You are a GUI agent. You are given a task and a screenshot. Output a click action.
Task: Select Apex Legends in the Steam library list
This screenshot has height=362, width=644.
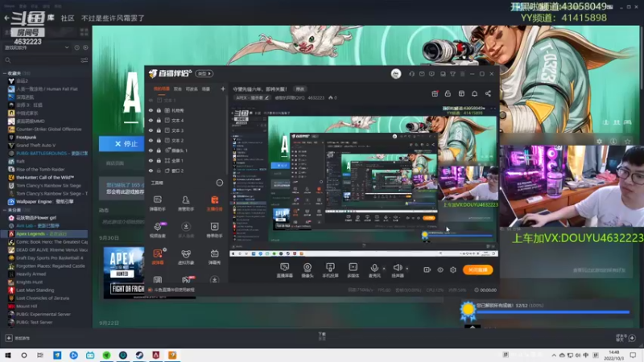(x=44, y=234)
